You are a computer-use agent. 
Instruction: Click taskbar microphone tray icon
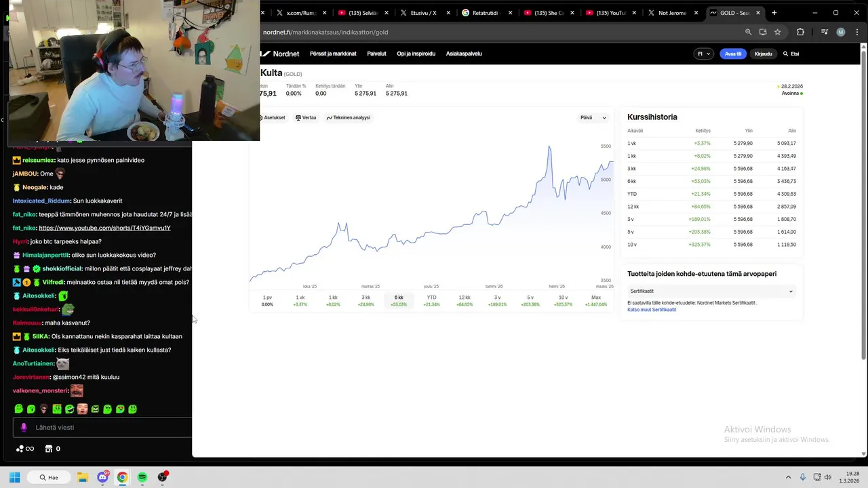(x=803, y=477)
